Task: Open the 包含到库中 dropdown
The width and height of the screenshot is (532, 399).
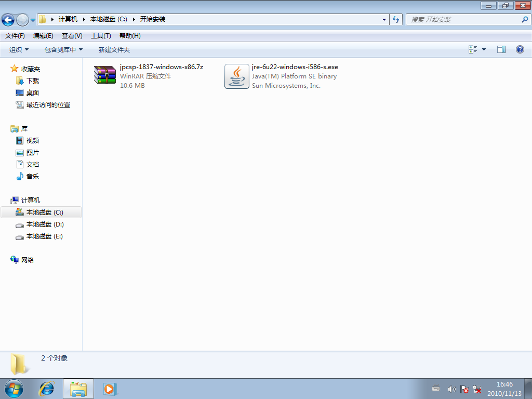Action: pyautogui.click(x=63, y=49)
